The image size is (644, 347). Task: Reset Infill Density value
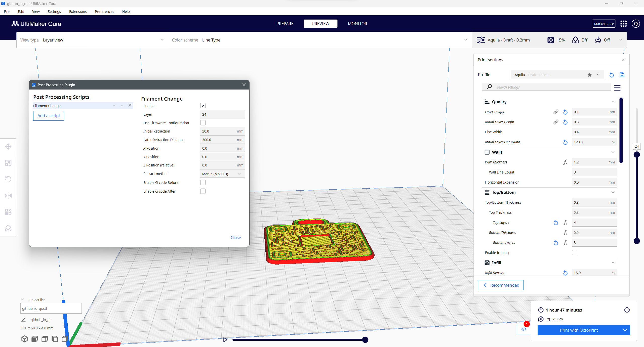[x=565, y=273]
